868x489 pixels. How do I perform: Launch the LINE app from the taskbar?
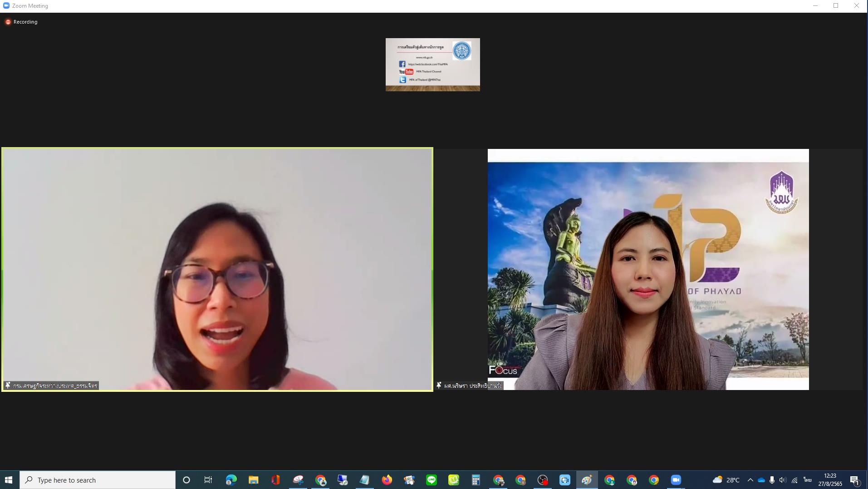tap(431, 480)
